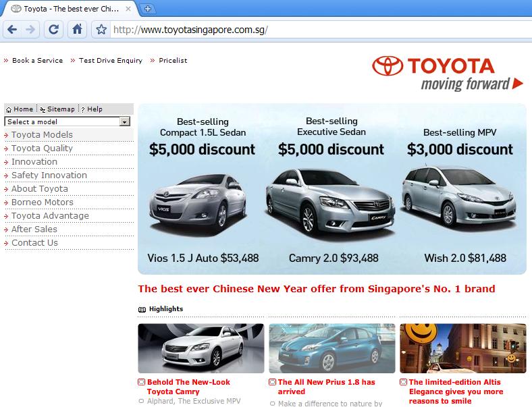Bookmark this page with the star icon

click(101, 30)
